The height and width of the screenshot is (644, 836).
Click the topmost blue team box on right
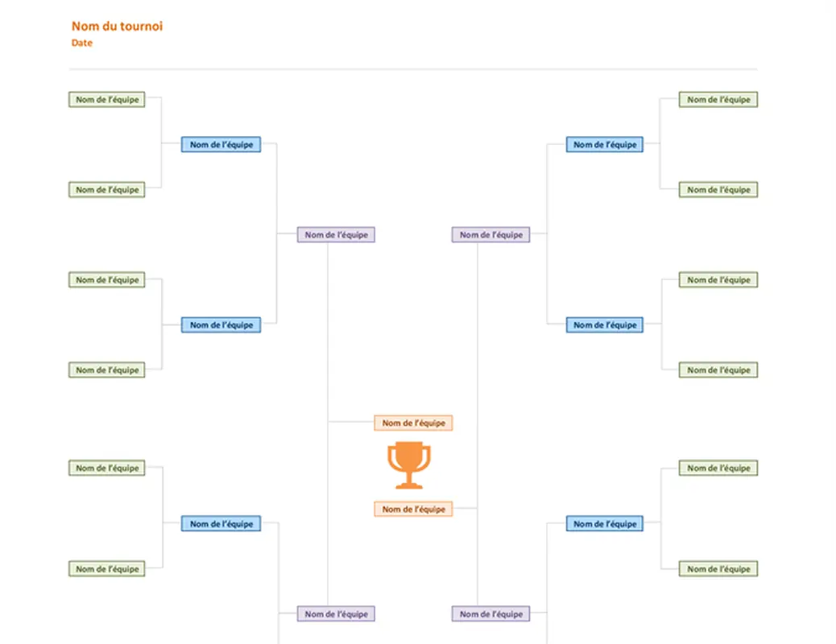pyautogui.click(x=604, y=145)
